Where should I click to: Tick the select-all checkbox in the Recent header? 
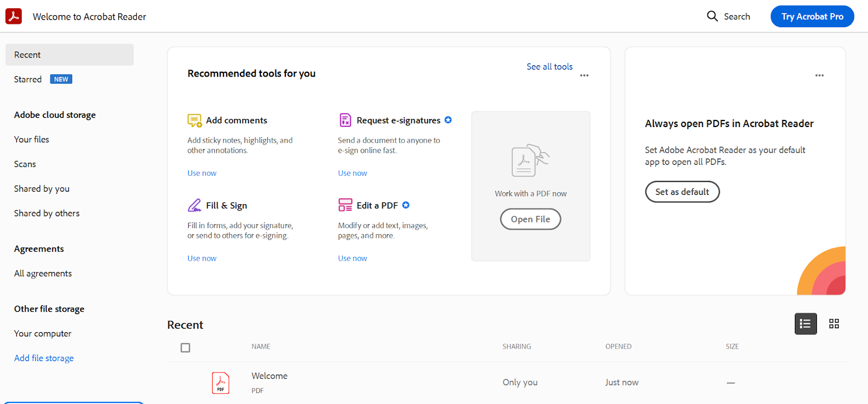(x=186, y=348)
